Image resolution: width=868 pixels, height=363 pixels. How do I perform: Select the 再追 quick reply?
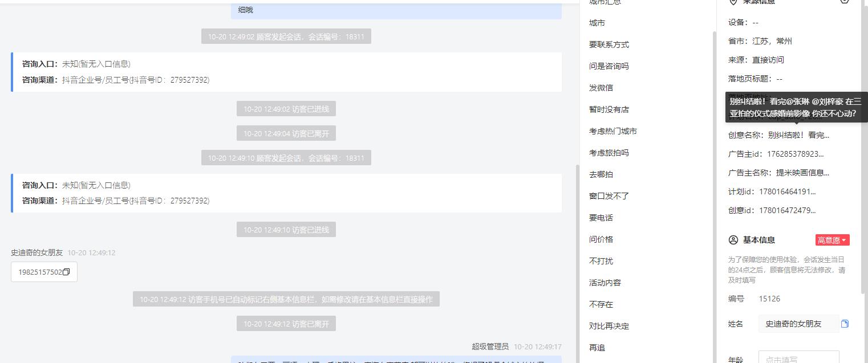point(597,348)
